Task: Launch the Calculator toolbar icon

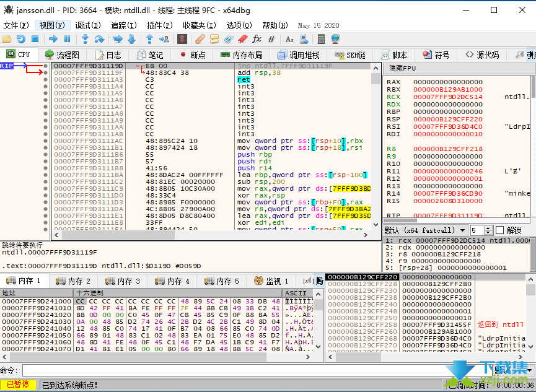Action: coord(321,39)
